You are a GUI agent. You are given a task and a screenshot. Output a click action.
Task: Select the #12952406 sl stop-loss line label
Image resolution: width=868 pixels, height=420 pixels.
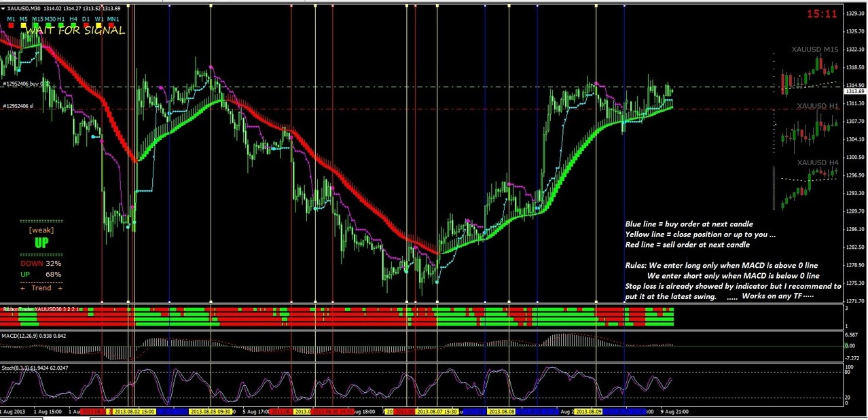[x=18, y=106]
